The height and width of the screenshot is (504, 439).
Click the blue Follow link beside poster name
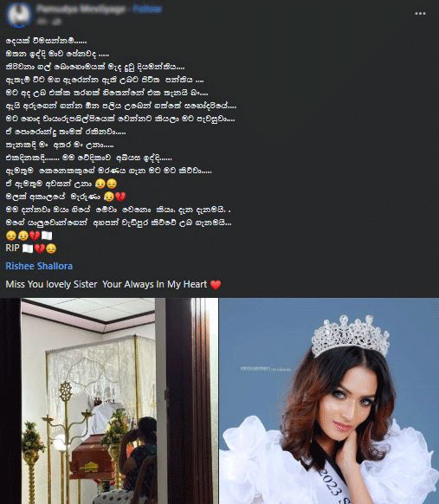coord(147,10)
